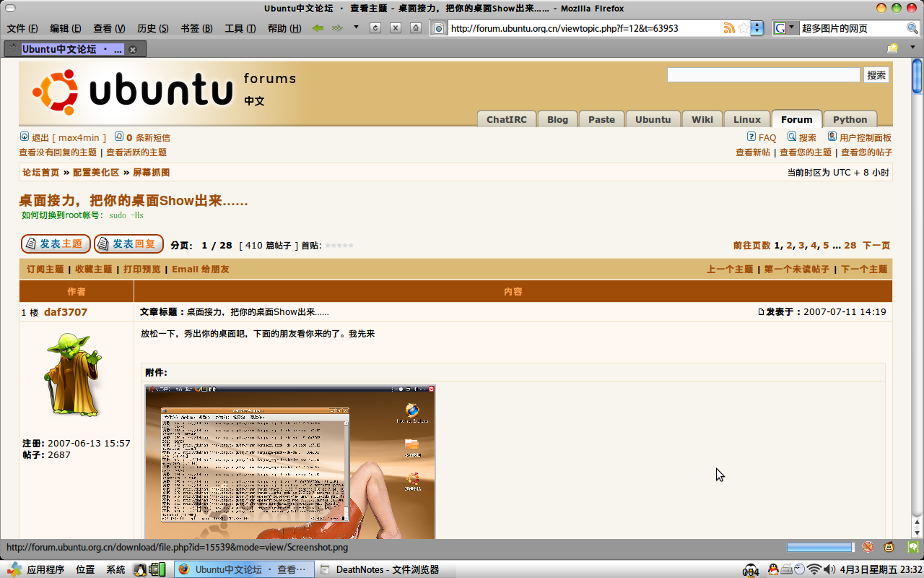Open the 工具 (T) menu
924x578 pixels.
coord(240,28)
